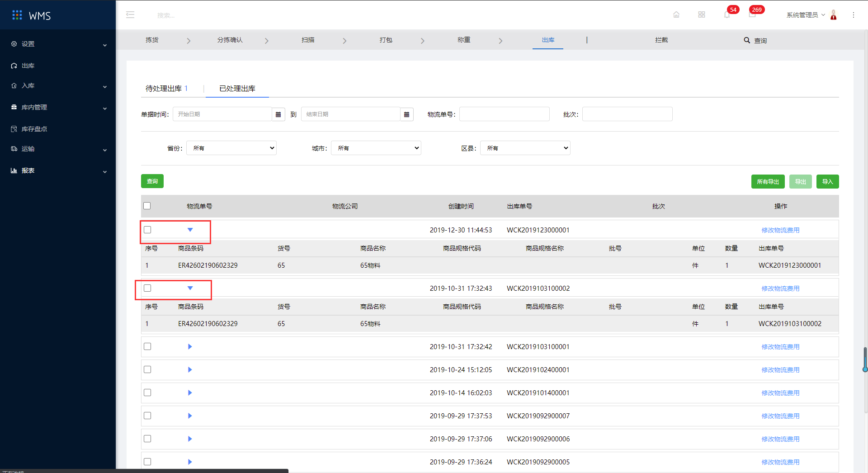This screenshot has height=473, width=868.
Task: Go to the 拦截 step
Action: [661, 40]
